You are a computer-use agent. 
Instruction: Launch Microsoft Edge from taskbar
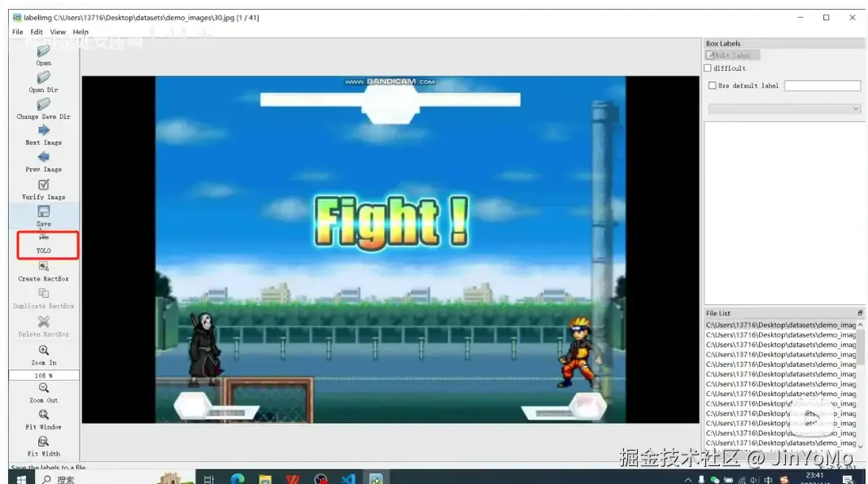click(237, 480)
